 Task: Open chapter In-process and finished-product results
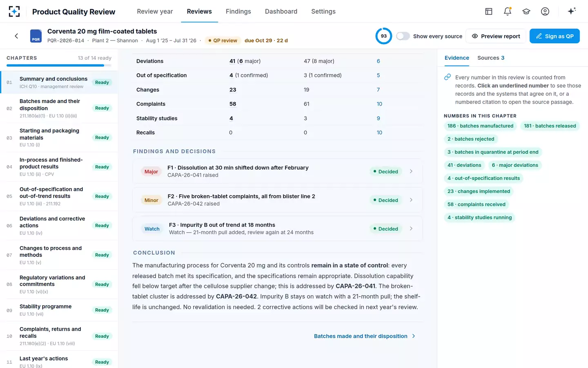(59, 167)
